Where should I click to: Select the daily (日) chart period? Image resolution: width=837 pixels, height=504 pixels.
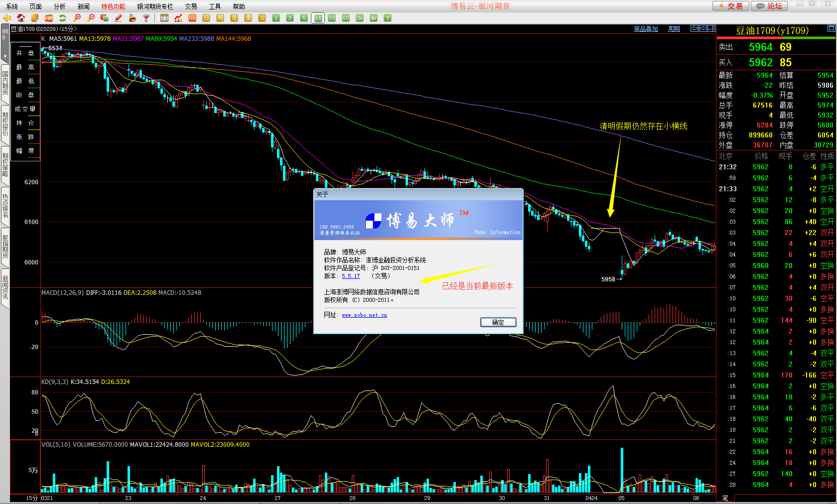click(x=206, y=18)
